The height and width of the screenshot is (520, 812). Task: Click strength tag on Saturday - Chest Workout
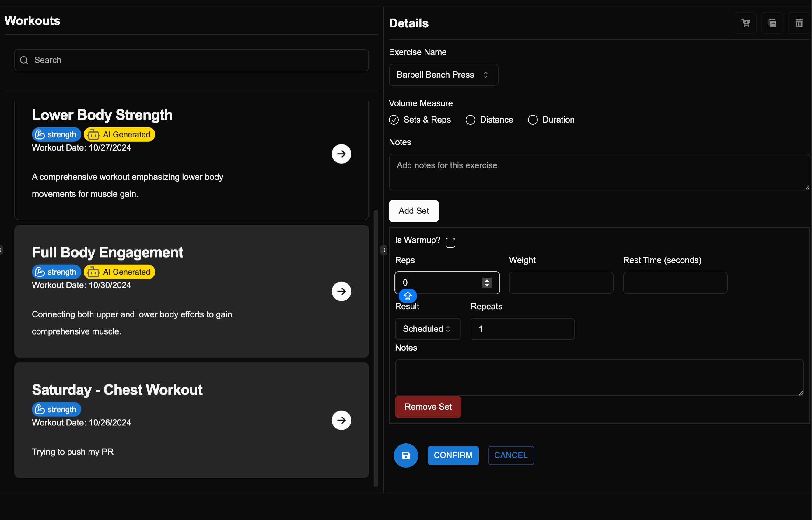(x=56, y=409)
